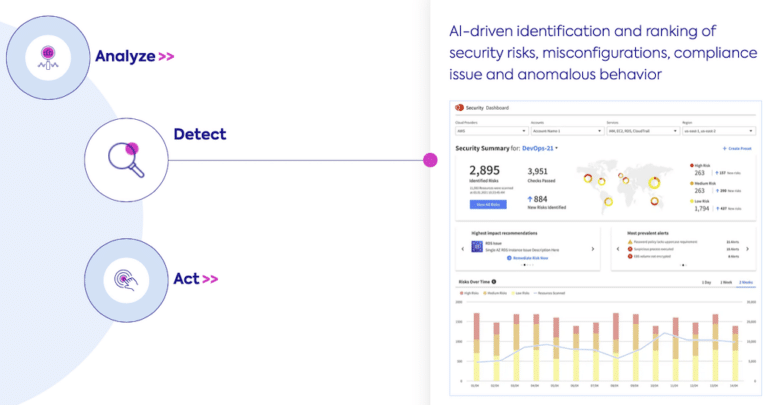Click the Low Risk 1,794 count
Image resolution: width=768 pixels, height=405 pixels.
click(701, 209)
